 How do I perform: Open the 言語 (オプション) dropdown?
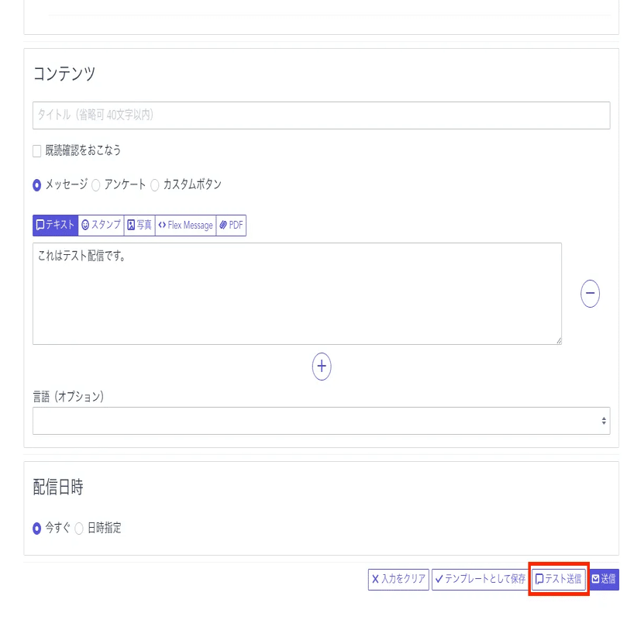pos(320,421)
